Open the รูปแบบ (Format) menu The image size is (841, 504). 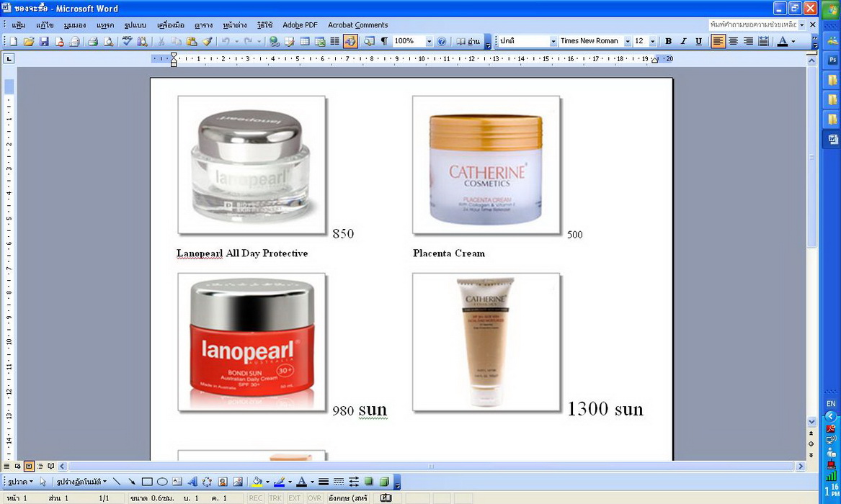coord(135,25)
